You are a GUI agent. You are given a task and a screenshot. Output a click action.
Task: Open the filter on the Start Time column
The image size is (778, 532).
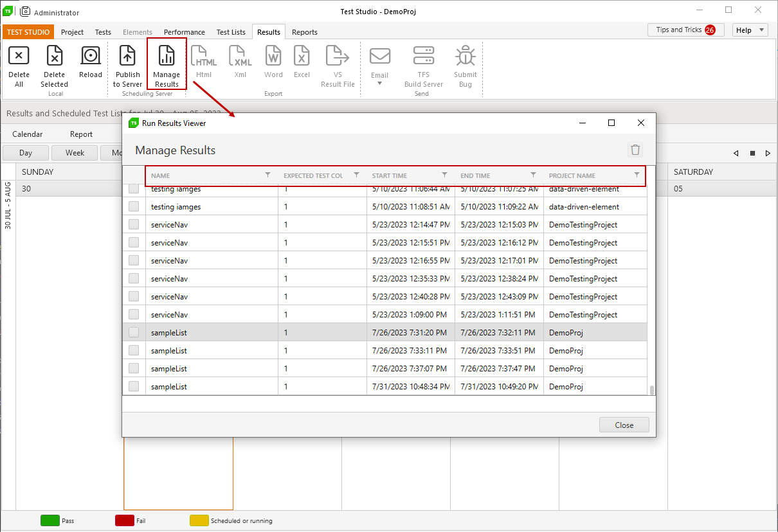click(x=445, y=175)
